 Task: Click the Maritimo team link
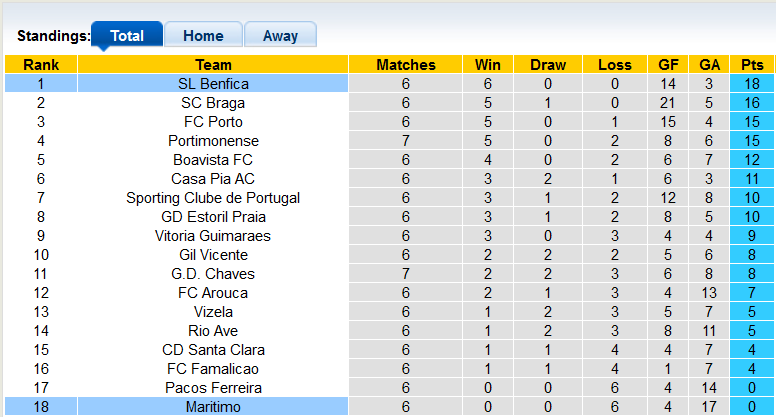(x=213, y=407)
